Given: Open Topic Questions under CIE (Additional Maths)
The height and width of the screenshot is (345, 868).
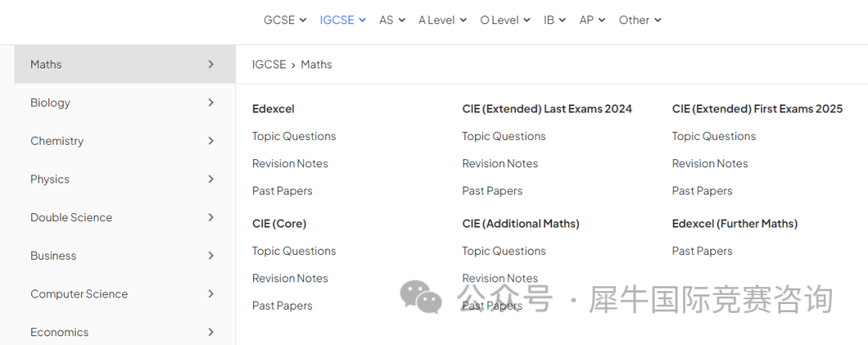Looking at the screenshot, I should [504, 251].
